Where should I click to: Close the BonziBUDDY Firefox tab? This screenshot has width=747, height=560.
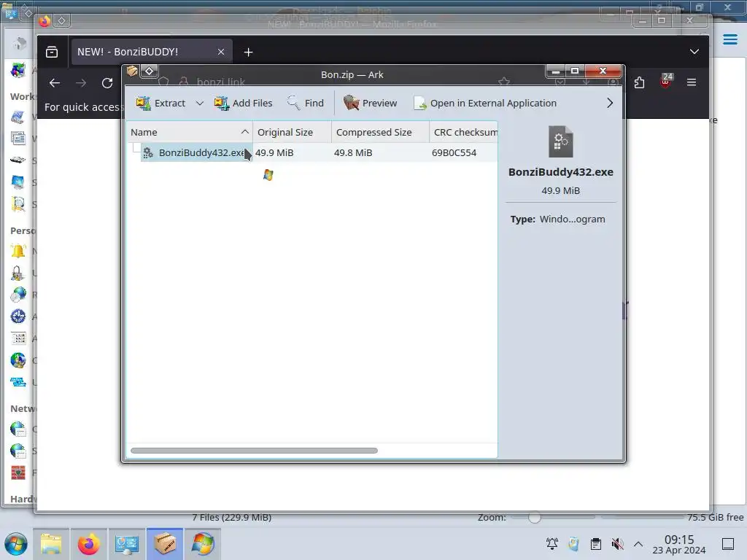221,52
